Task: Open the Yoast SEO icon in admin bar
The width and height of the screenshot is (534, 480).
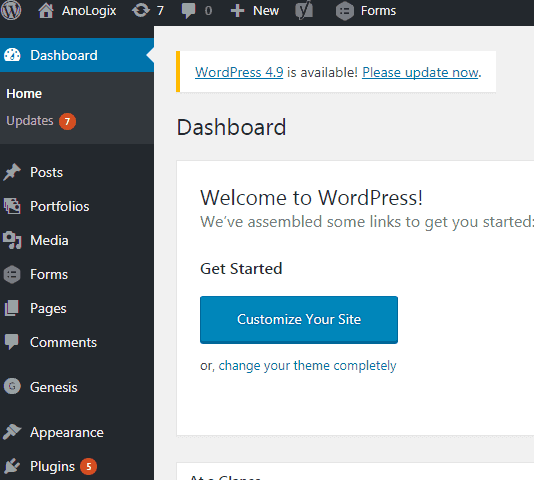Action: click(x=304, y=10)
